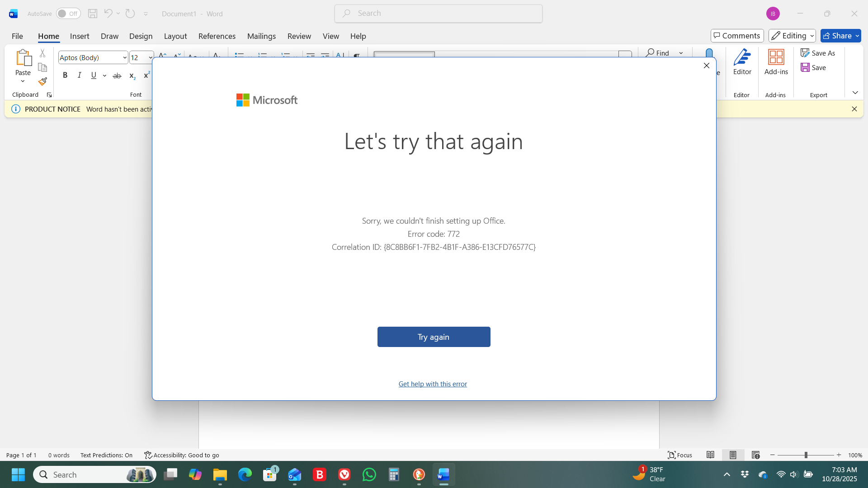Click the title bar Save icon
Viewport: 868px width, 488px height.
(93, 14)
